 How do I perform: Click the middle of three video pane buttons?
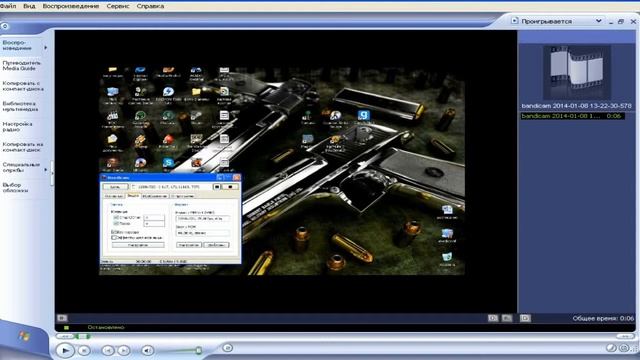(507, 318)
